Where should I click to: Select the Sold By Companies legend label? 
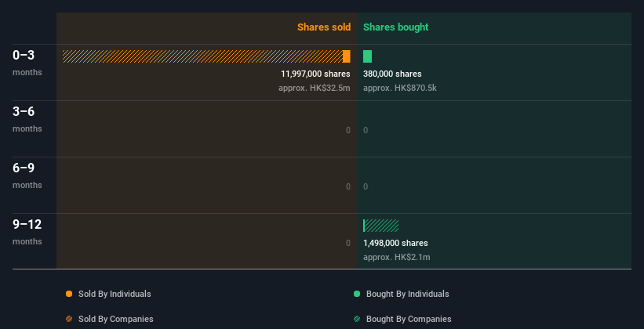coord(116,319)
